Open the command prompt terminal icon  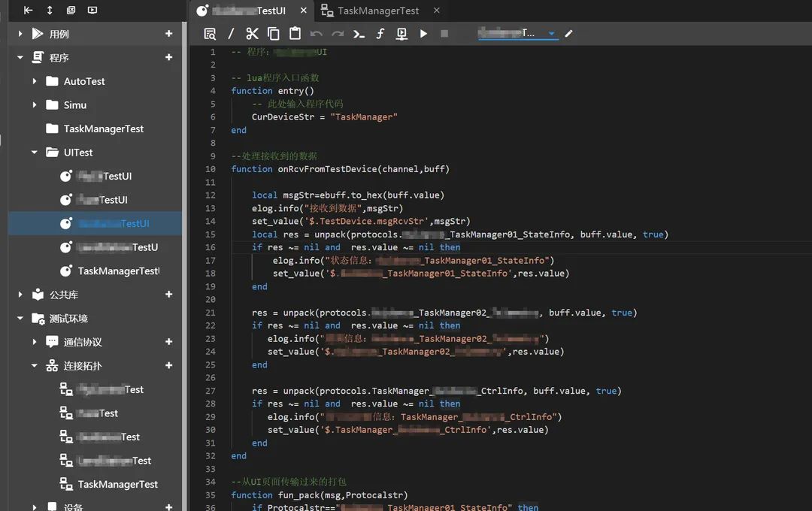pos(359,34)
